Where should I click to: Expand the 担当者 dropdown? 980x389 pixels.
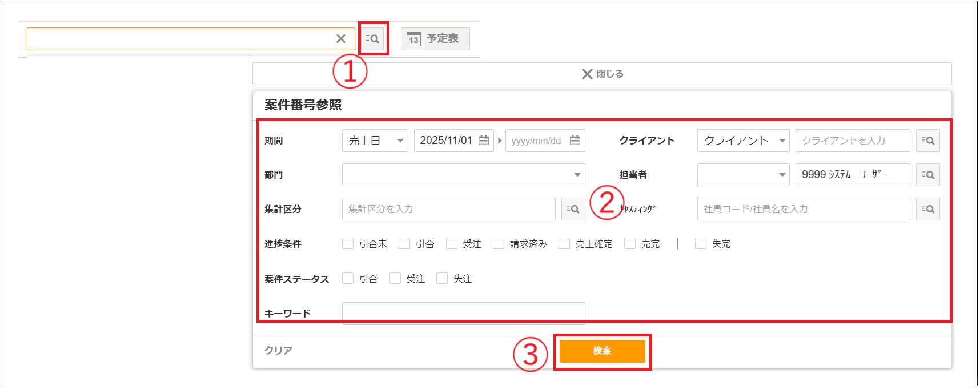[x=743, y=175]
